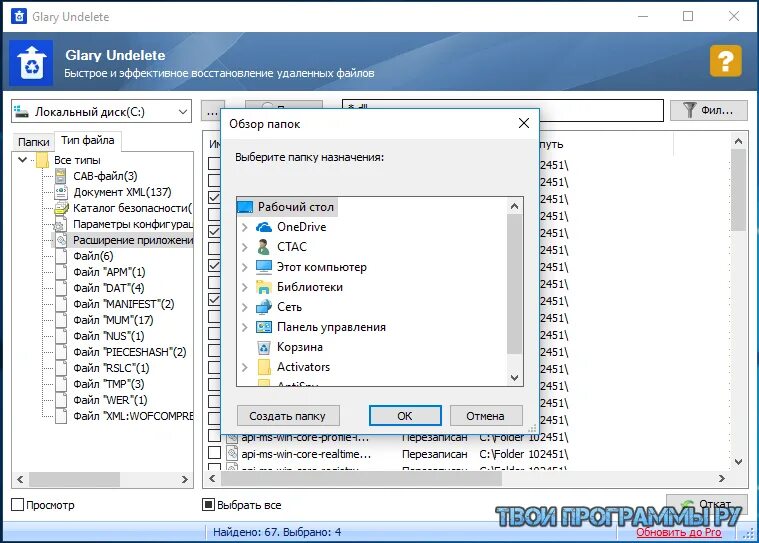
Task: Click the Сеть network globe icon
Action: [264, 307]
